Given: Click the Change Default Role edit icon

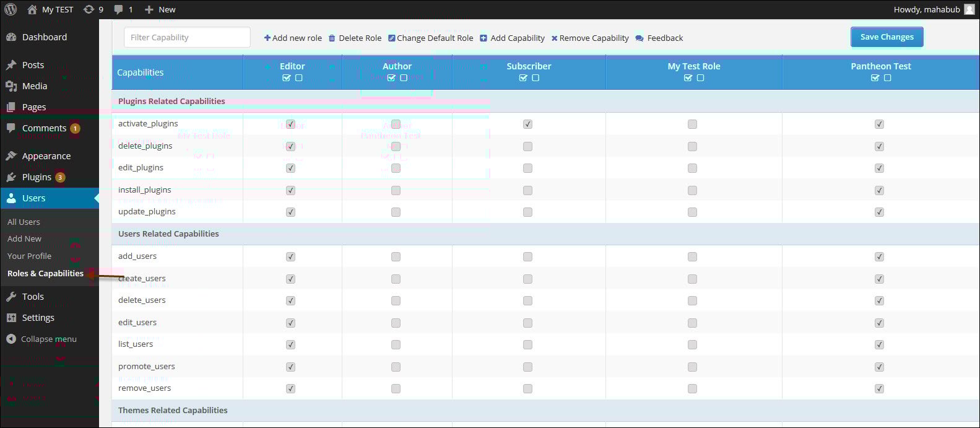Looking at the screenshot, I should tap(392, 38).
